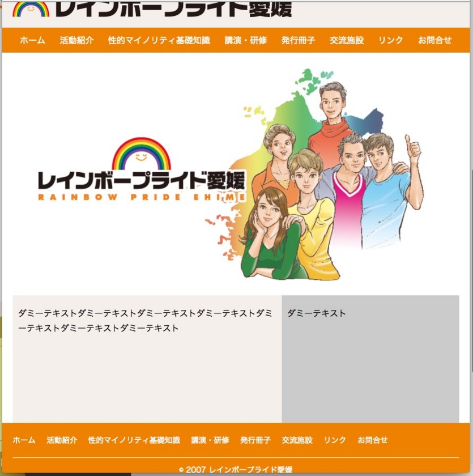This screenshot has width=473, height=476.
Task: Follow the footer 発行冊子 link
Action: click(x=255, y=440)
